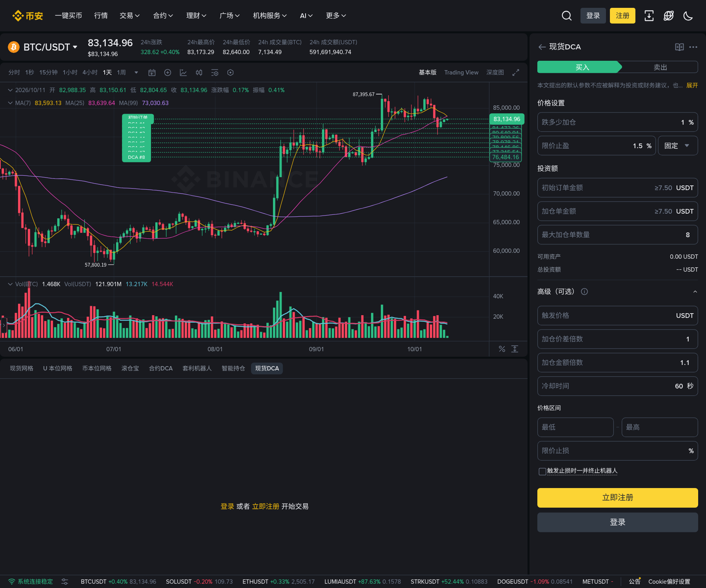Check 触发止损时一并终止机器人 checkbox
Viewport: 706px width, 588px height.
click(x=542, y=471)
